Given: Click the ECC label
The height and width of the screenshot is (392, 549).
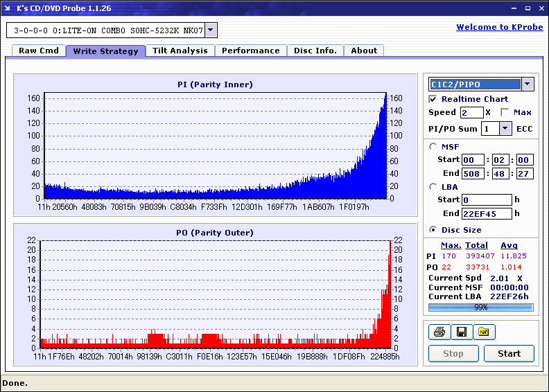Looking at the screenshot, I should (x=525, y=129).
